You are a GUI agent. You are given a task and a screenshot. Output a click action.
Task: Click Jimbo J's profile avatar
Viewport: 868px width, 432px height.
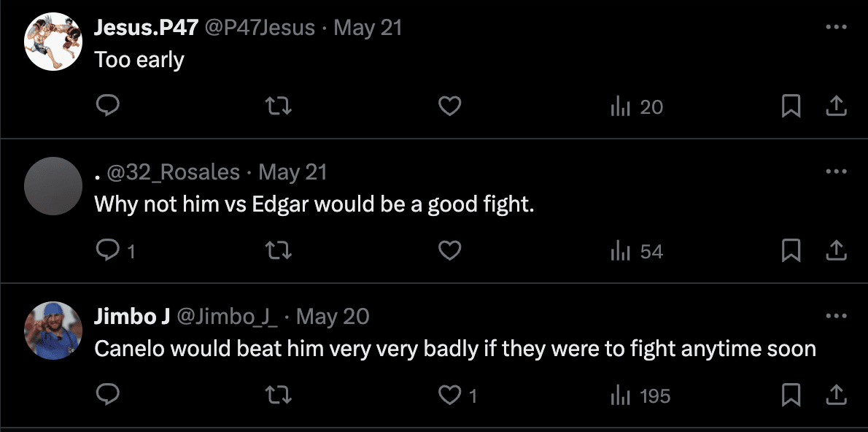(53, 331)
